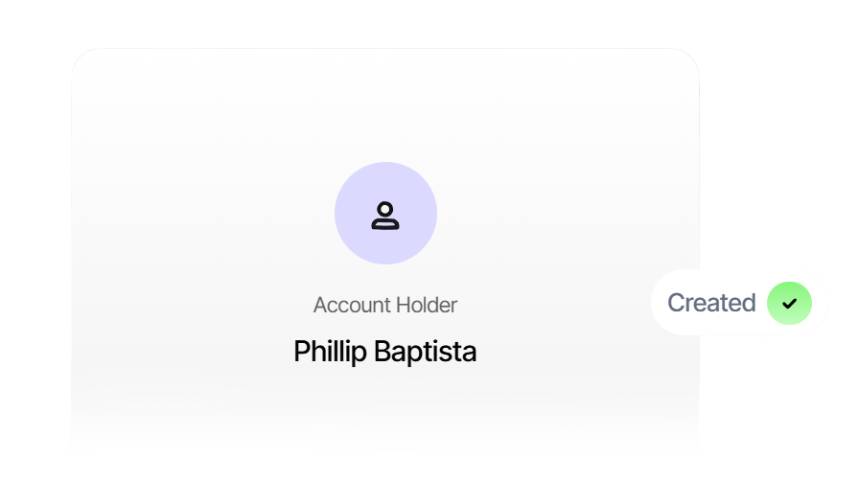Tap the user glyph above Account Holder

(x=385, y=216)
